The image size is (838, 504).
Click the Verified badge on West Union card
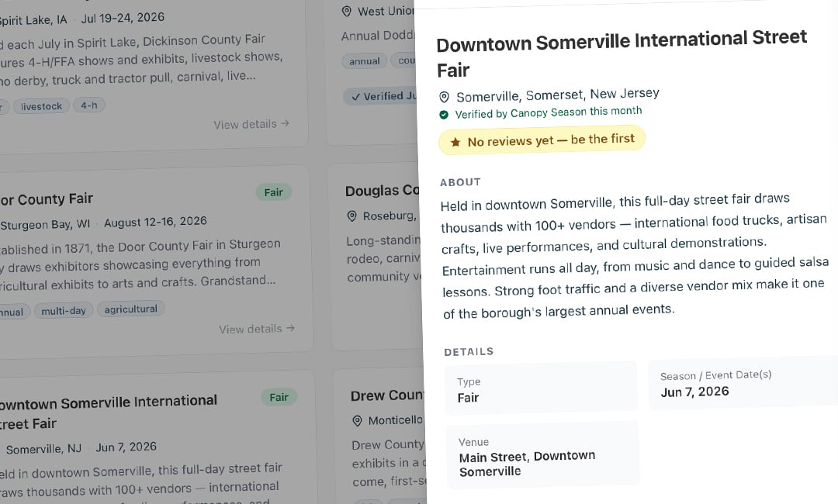point(380,96)
